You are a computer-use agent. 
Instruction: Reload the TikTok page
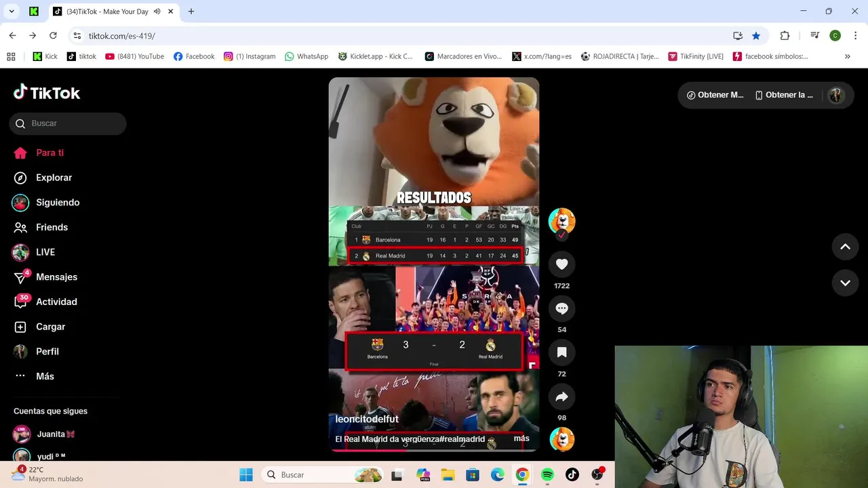click(x=53, y=35)
